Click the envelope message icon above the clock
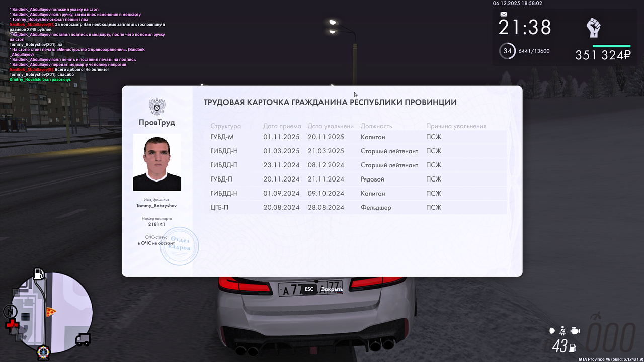 [504, 13]
